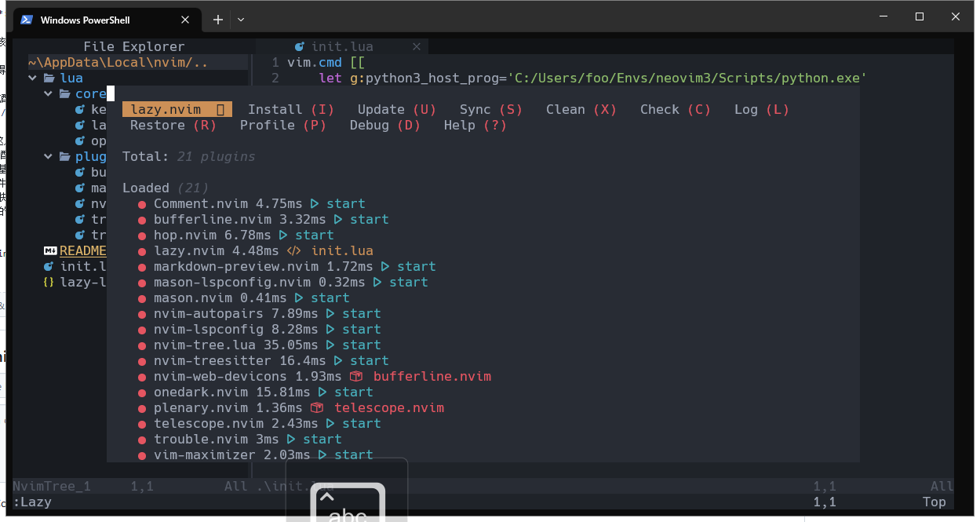
Task: Click the lua folder icon
Action: coord(49,78)
